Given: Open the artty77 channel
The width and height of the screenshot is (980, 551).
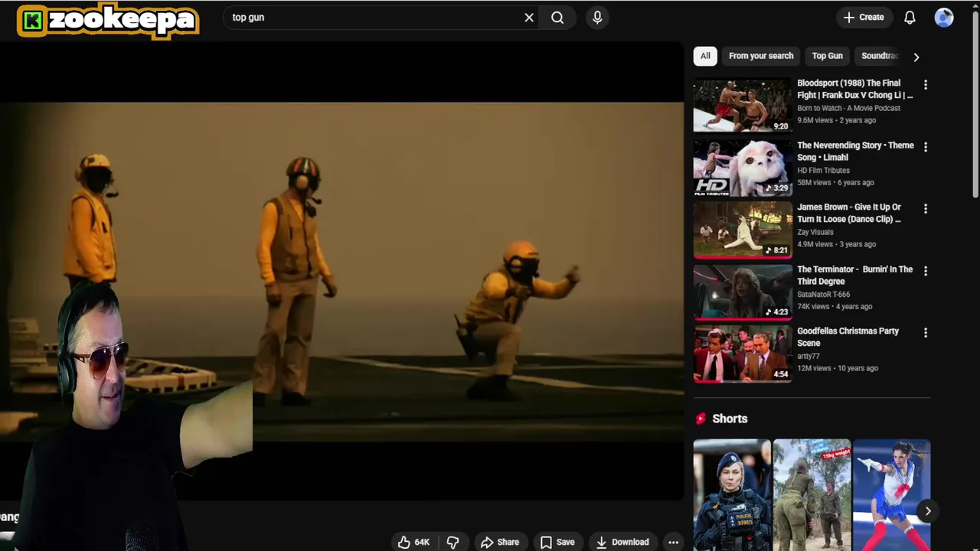Looking at the screenshot, I should [x=808, y=356].
